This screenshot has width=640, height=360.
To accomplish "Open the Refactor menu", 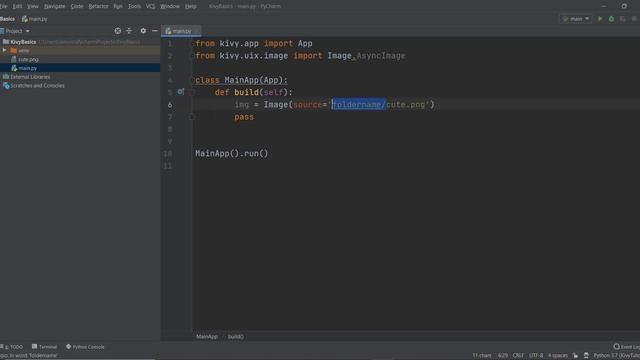I will point(98,6).
